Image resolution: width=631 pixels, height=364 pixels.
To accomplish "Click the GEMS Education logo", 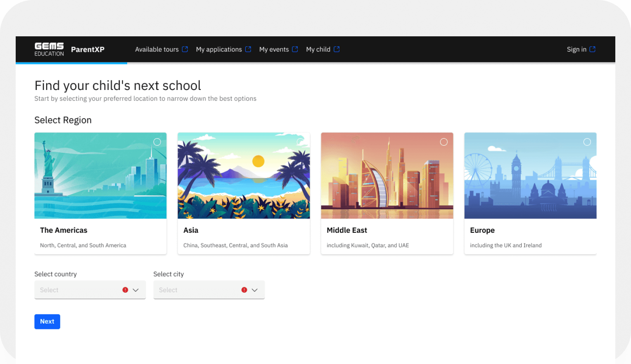I will click(49, 49).
